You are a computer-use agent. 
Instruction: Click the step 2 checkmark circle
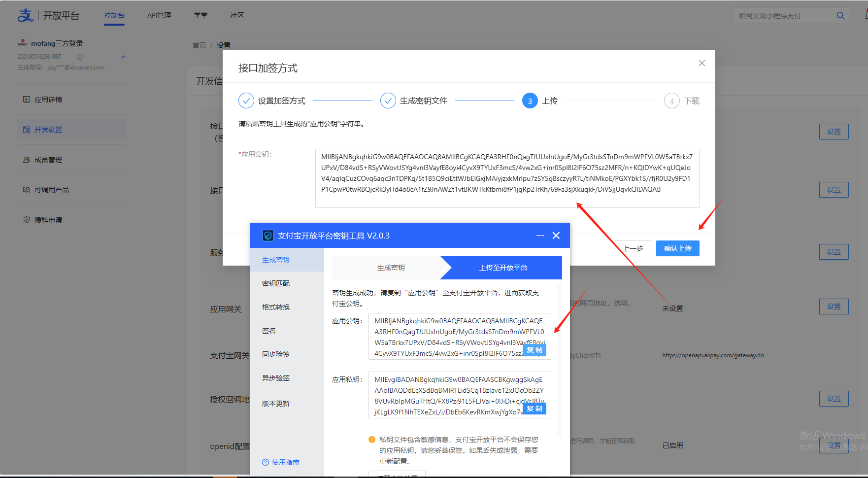(388, 101)
